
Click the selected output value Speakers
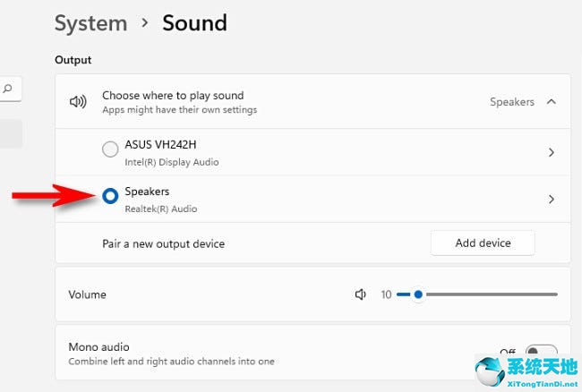coord(512,102)
